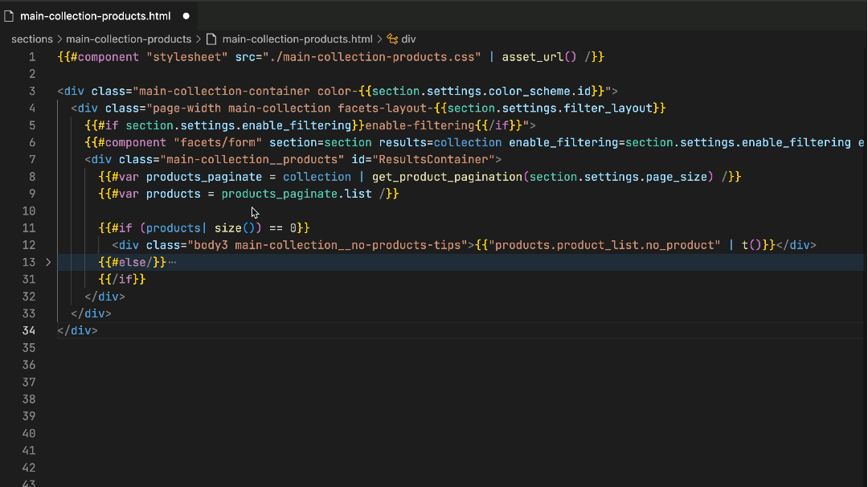Screen dimensions: 868x487
Task: Click line number 34 in the gutter
Action: (29, 330)
